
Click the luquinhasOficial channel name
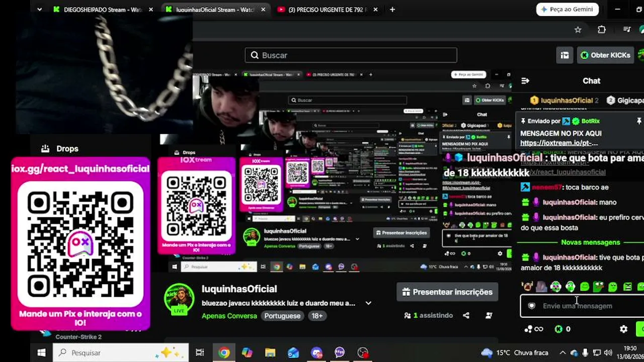pyautogui.click(x=239, y=289)
